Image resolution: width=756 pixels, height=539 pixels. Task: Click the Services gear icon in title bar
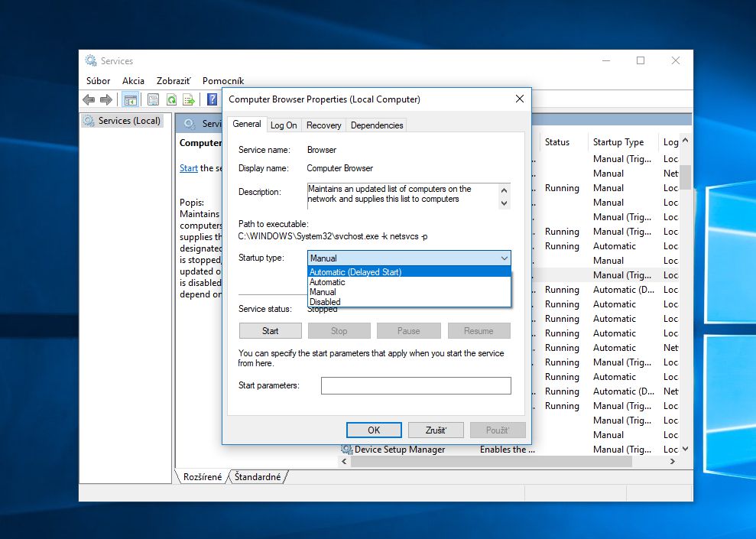coord(91,60)
